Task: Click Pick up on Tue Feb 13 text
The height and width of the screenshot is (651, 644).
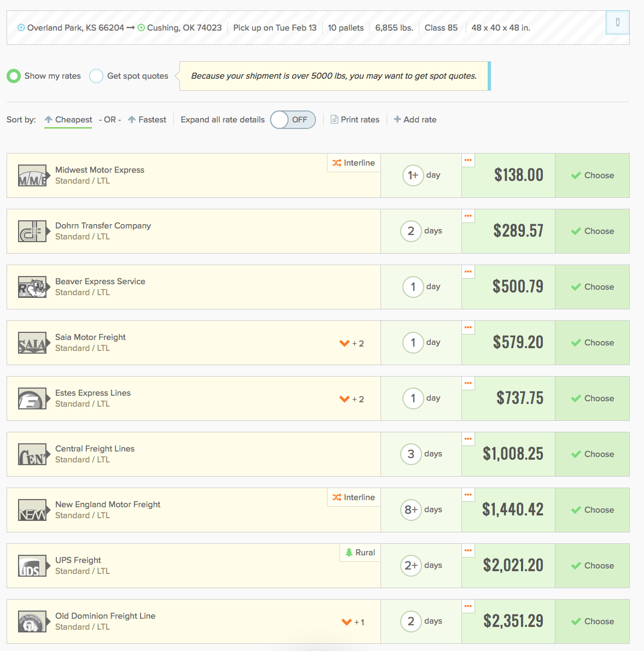Action: click(275, 28)
